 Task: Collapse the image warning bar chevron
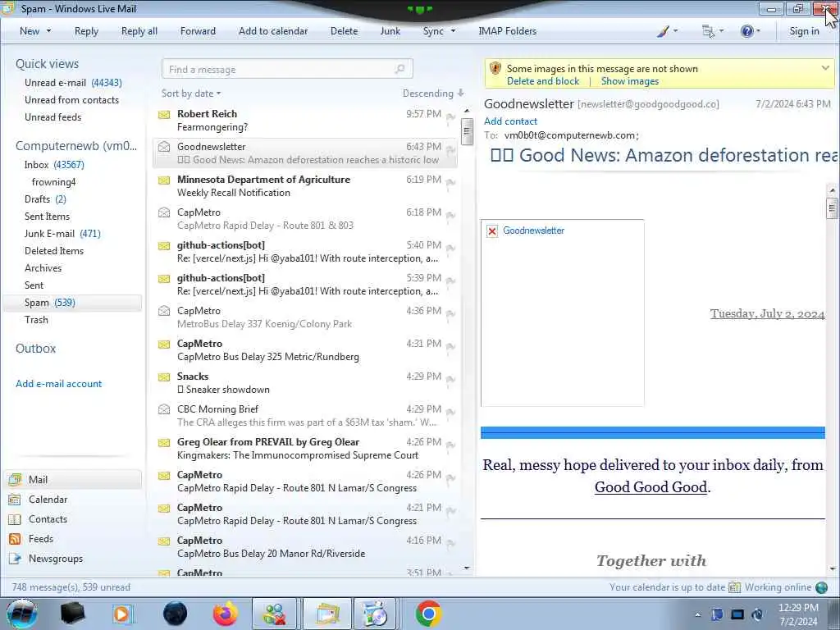[x=825, y=68]
